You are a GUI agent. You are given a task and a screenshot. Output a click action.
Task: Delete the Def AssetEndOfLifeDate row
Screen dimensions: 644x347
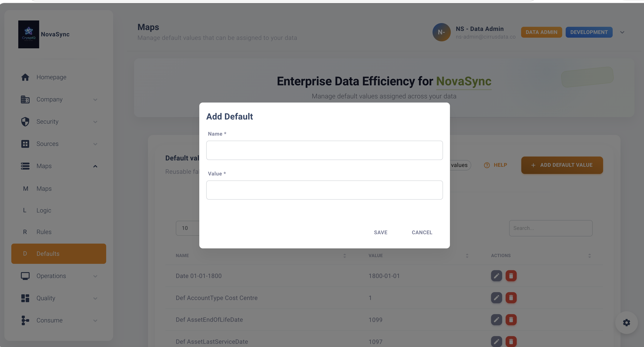(x=511, y=320)
